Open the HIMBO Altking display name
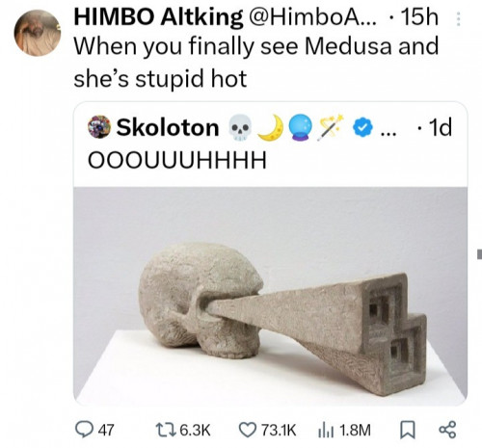482x448 pixels. tap(158, 17)
